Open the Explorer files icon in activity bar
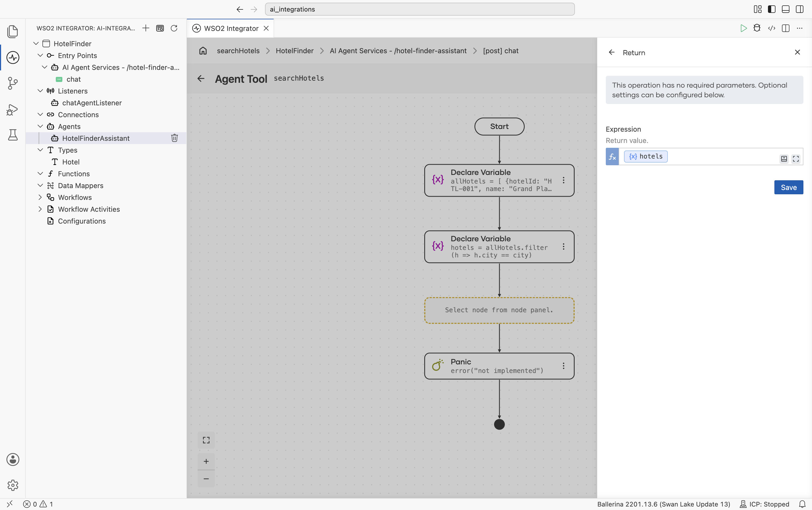The width and height of the screenshot is (812, 510). click(x=12, y=31)
